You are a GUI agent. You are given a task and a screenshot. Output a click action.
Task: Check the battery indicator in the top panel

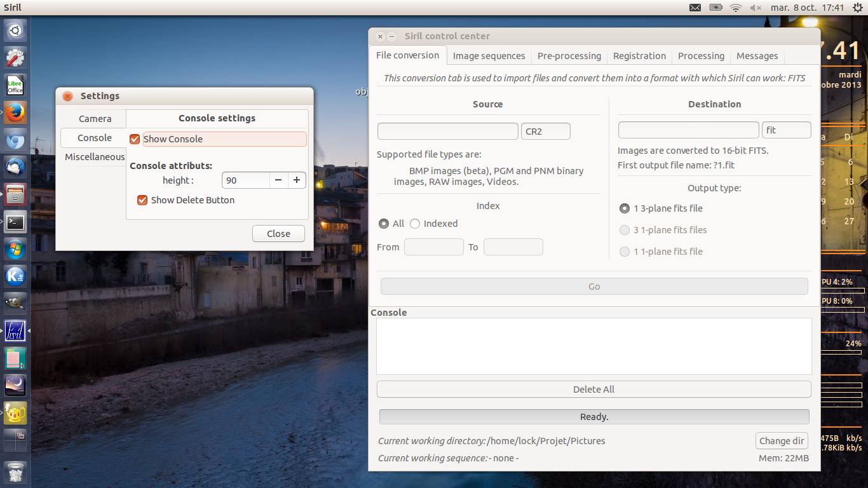715,8
